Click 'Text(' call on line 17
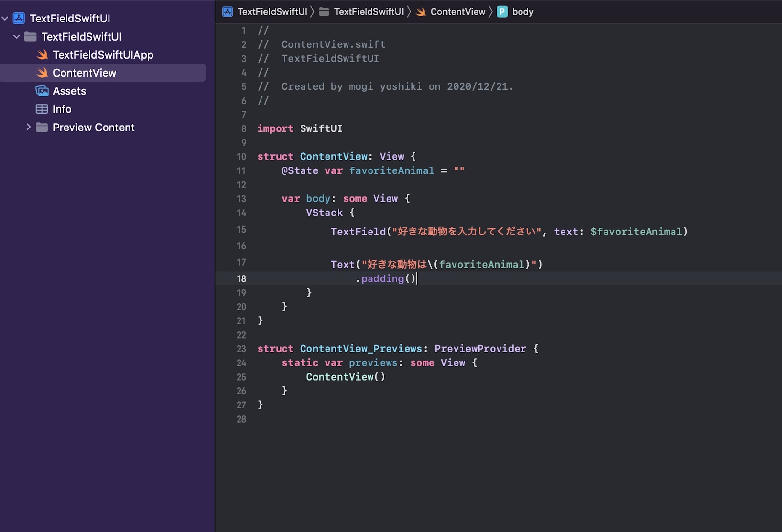 [345, 264]
